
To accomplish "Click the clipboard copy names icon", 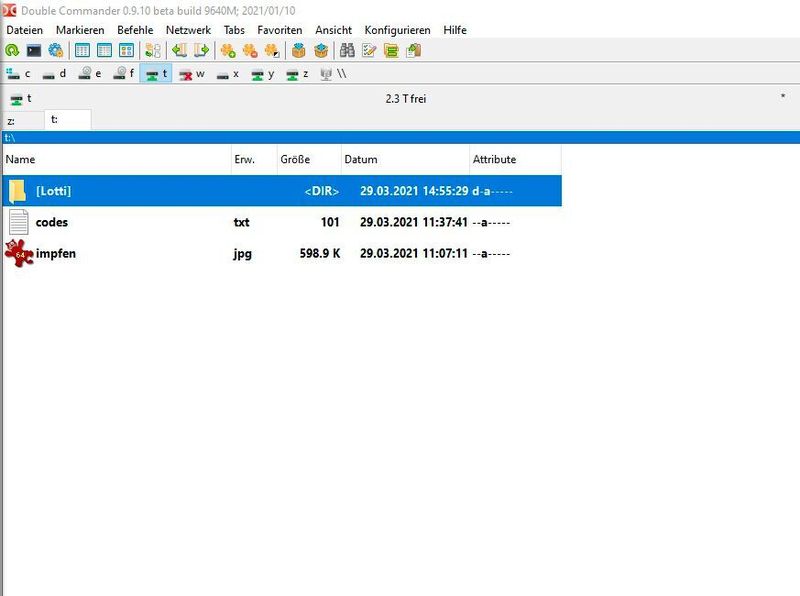I will tap(413, 51).
